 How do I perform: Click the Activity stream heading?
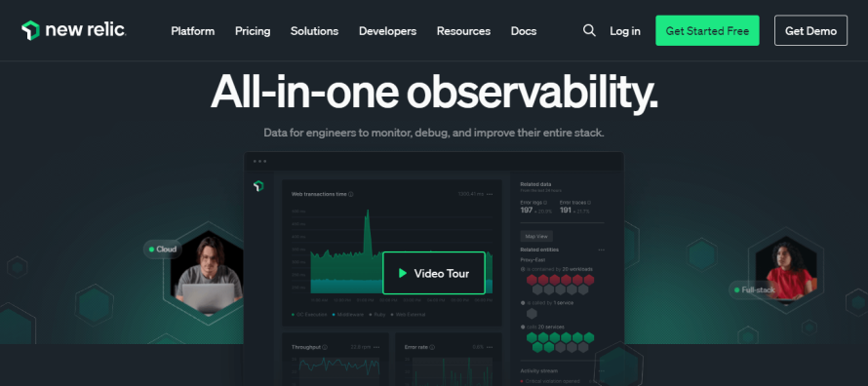tap(538, 371)
